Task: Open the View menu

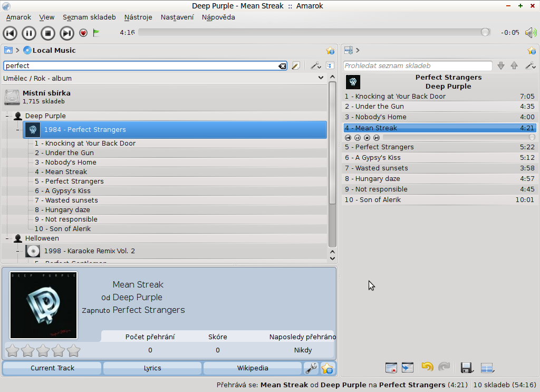Action: [46, 17]
